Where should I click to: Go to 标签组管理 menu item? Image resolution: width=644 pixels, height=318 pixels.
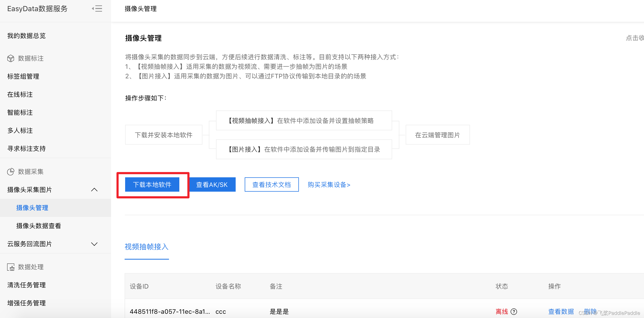click(23, 76)
